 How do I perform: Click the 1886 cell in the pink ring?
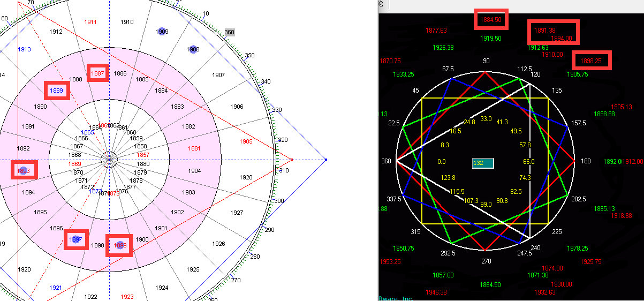point(120,73)
